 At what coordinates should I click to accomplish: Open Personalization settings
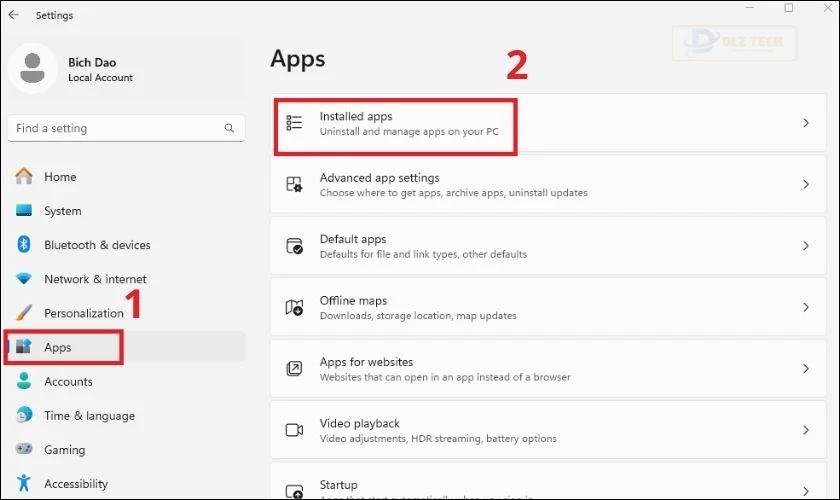click(x=84, y=313)
